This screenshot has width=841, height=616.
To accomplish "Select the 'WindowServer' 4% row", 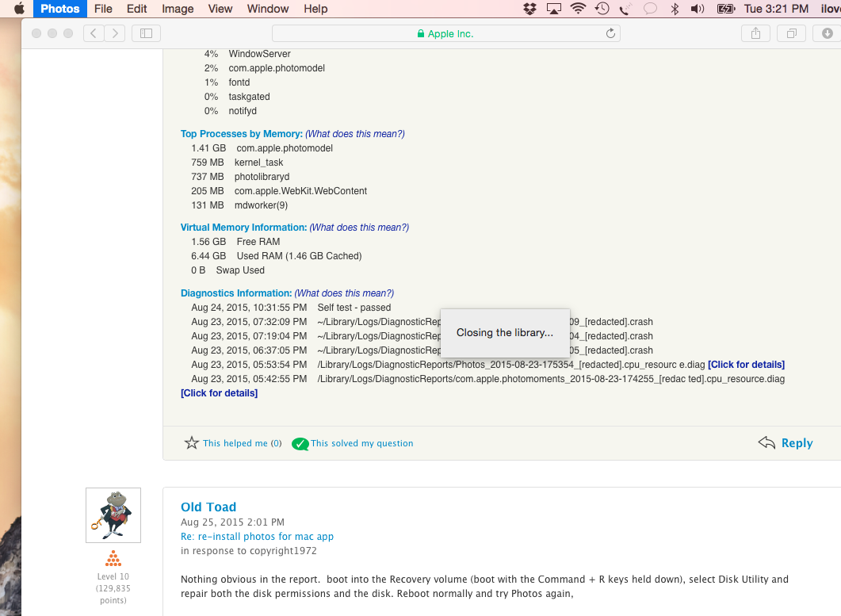I will pos(247,54).
